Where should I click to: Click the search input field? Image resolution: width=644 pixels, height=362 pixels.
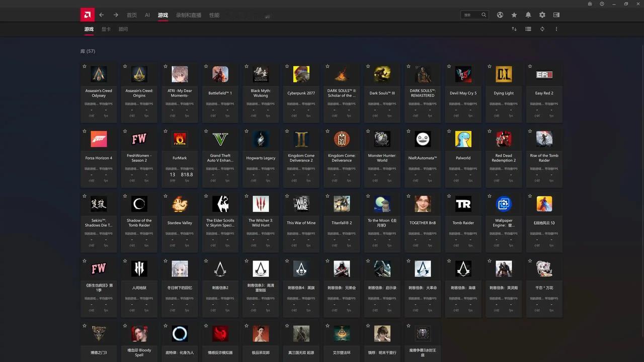pos(470,15)
